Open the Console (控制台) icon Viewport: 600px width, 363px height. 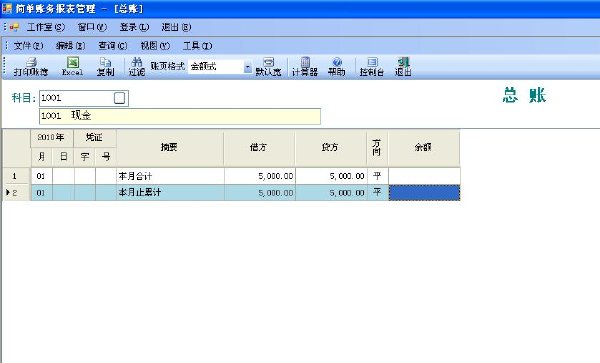(372, 67)
